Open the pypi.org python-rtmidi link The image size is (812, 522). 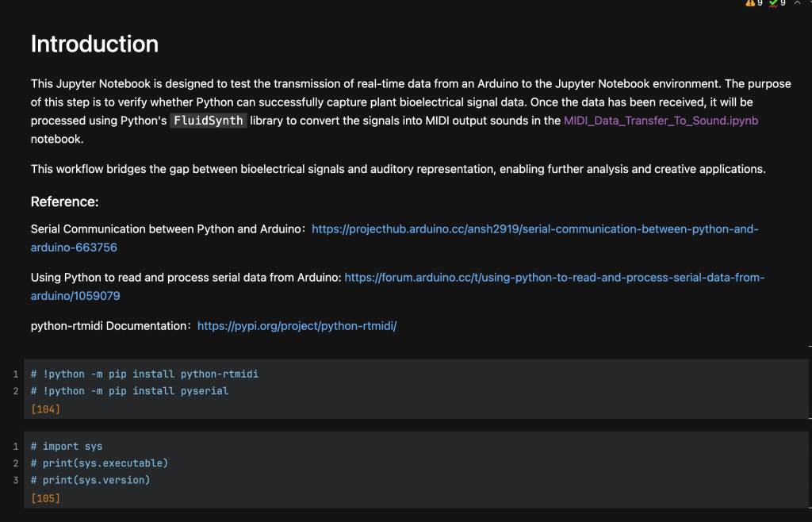tap(297, 326)
